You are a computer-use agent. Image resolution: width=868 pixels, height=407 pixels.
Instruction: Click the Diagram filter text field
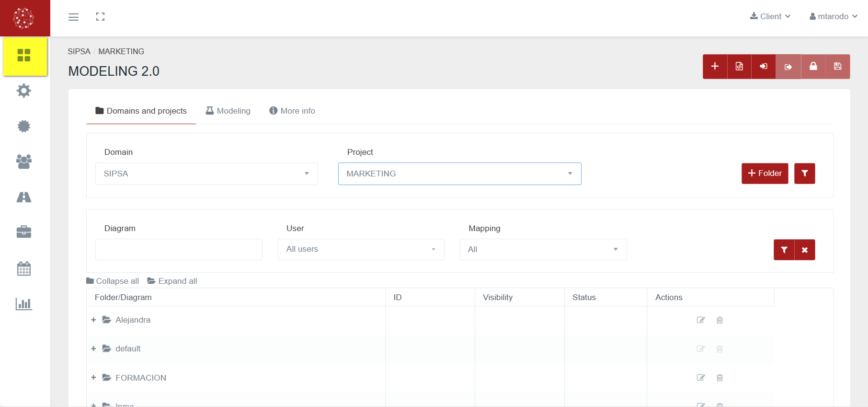[x=179, y=249]
